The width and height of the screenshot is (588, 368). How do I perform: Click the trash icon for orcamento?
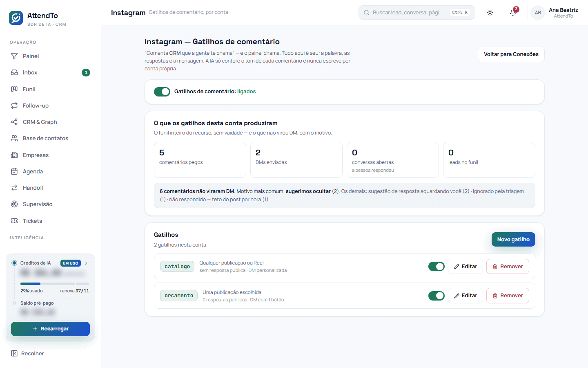coord(495,296)
